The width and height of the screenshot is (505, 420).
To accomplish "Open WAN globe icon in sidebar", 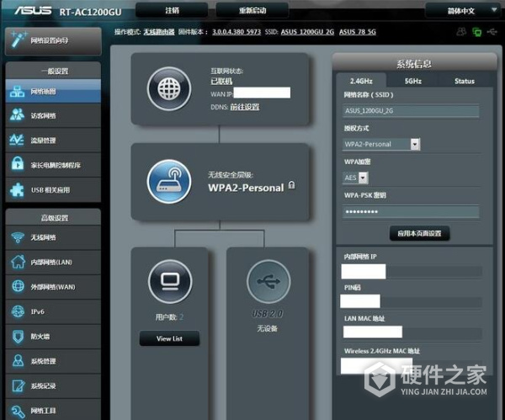I will pos(18,286).
